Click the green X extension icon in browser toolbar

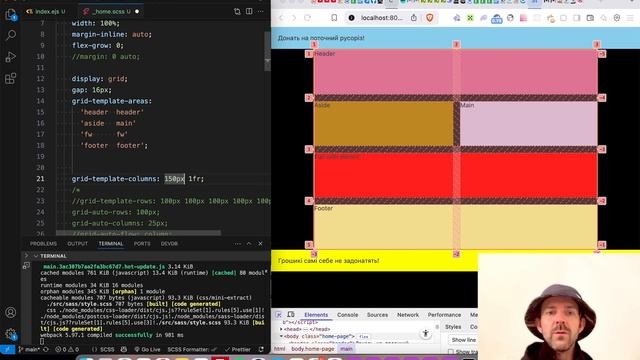pos(470,18)
